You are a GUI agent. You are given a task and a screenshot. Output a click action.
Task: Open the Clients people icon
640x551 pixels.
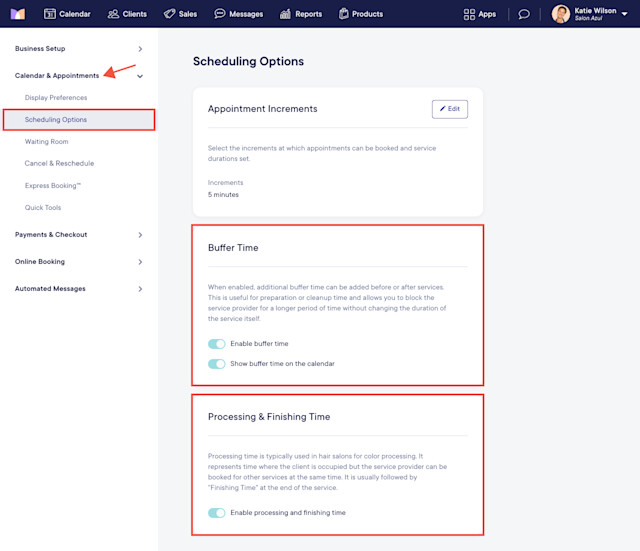113,14
